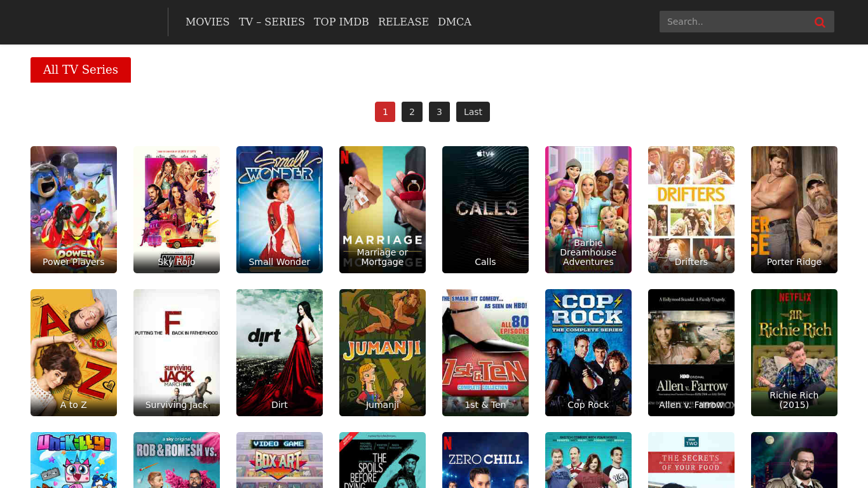Open the DMCA link
The height and width of the screenshot is (488, 868).
pos(454,22)
